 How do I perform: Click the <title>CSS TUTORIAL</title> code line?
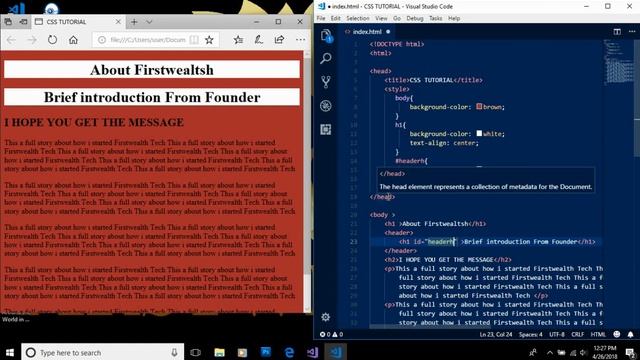click(x=433, y=80)
